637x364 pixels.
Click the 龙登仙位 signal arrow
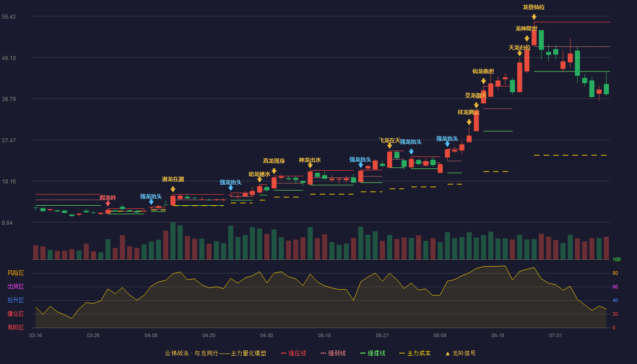tap(534, 17)
